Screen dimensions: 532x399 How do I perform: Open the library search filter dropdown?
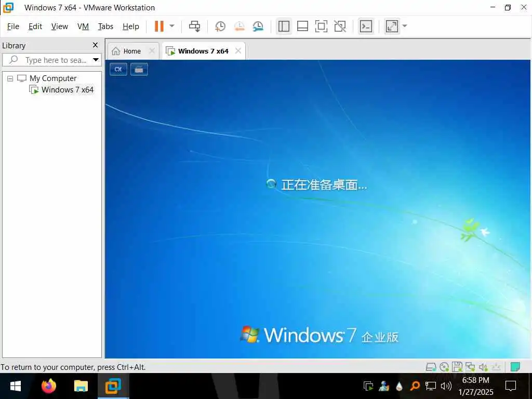[x=96, y=60]
